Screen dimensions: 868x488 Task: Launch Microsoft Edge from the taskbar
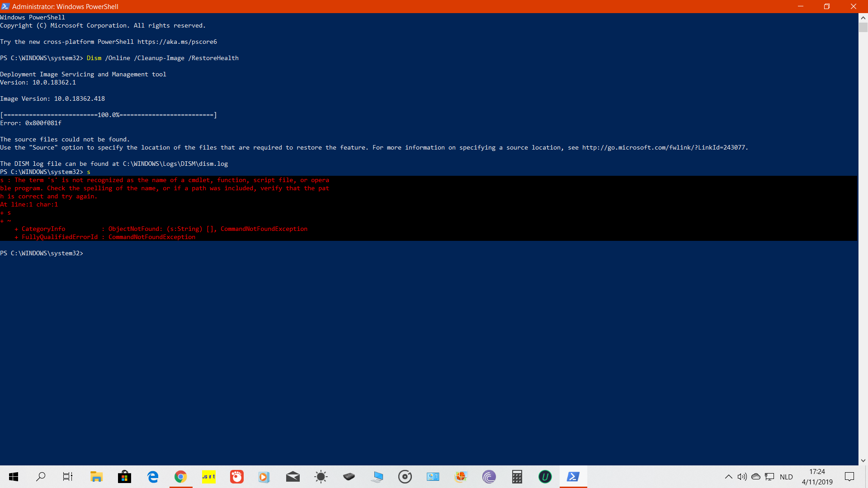153,477
